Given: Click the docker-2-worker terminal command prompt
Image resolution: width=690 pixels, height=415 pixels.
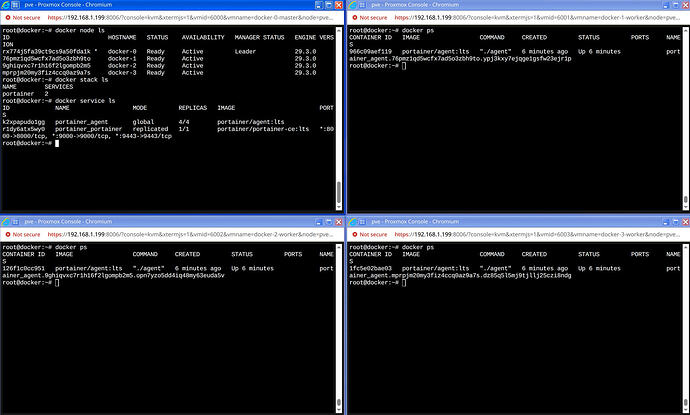Looking at the screenshot, I should pos(57,284).
